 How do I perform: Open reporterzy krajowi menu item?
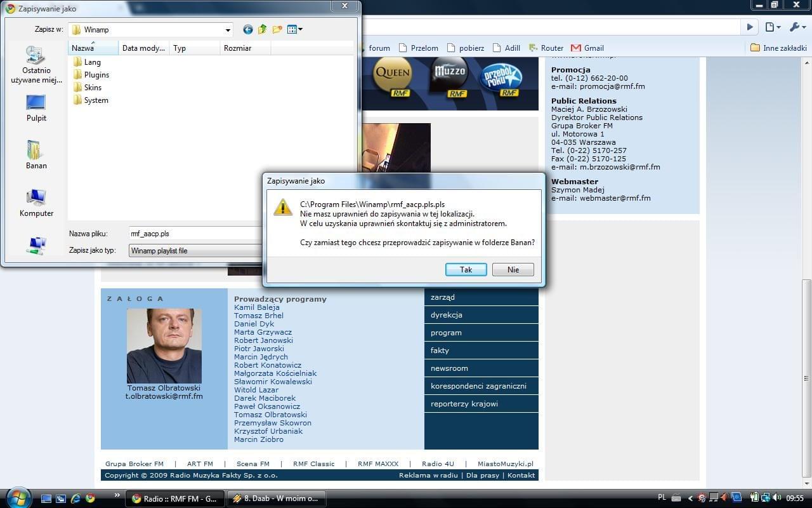[x=481, y=404]
